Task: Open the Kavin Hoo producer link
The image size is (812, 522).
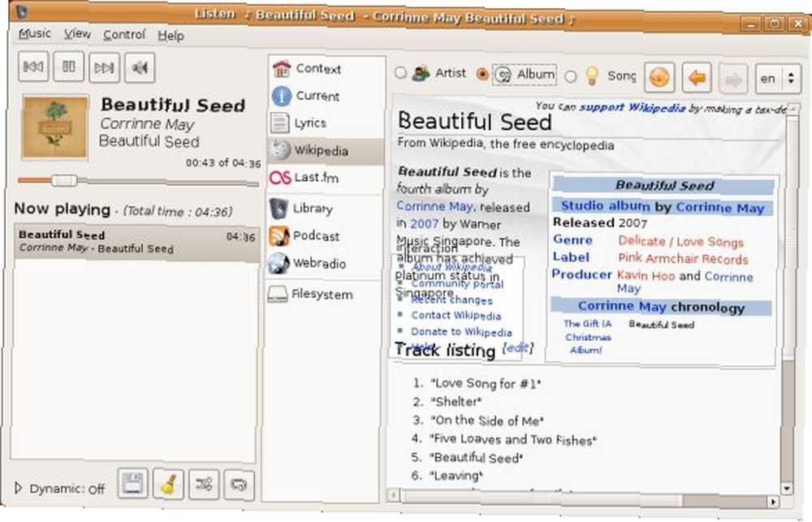Action: 646,275
